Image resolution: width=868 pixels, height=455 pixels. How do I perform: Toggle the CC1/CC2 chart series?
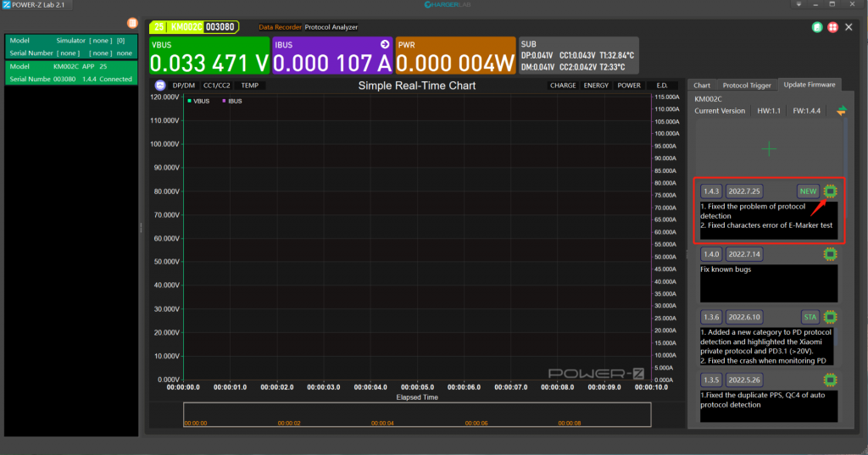pos(216,86)
